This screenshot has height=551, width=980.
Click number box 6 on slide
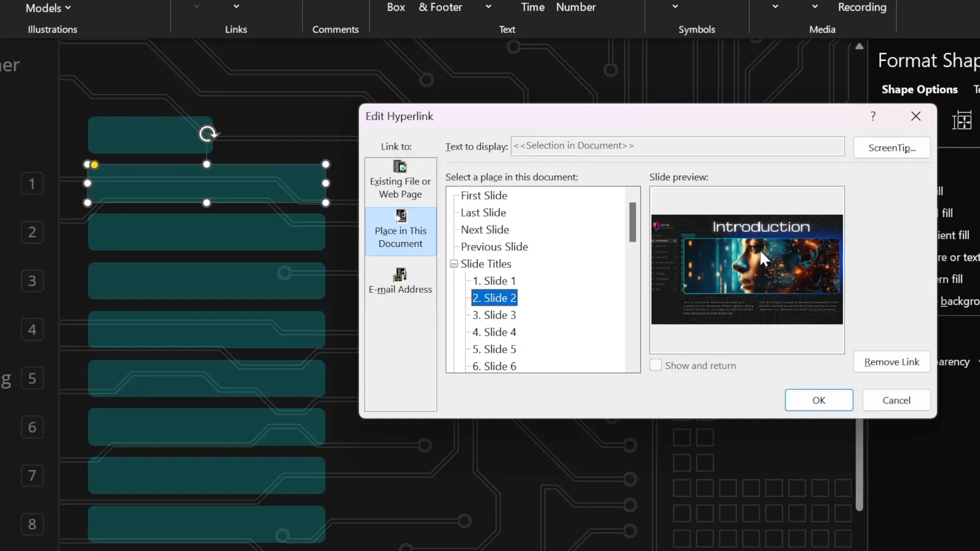coord(32,427)
